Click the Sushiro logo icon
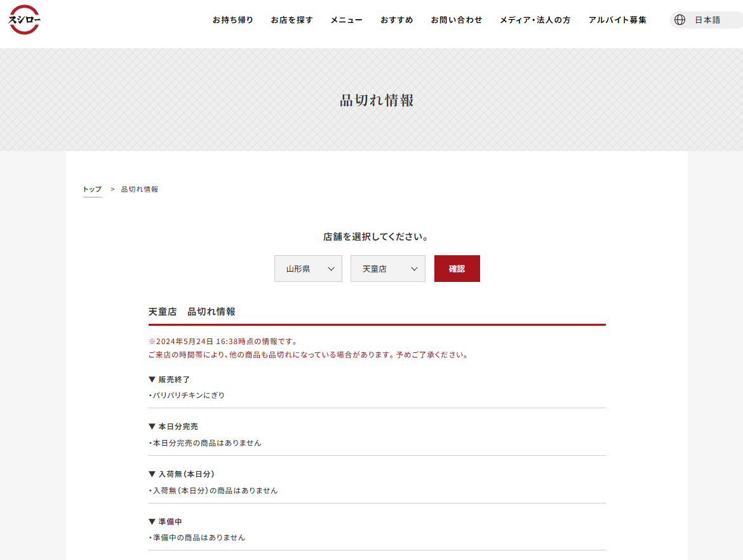The height and width of the screenshot is (560, 743). point(25,20)
